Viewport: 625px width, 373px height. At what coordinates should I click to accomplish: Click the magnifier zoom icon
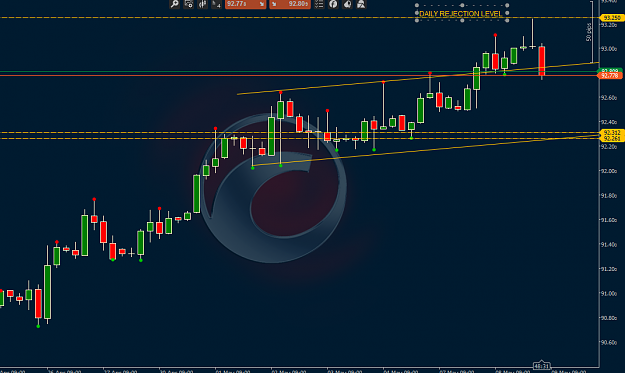click(175, 4)
